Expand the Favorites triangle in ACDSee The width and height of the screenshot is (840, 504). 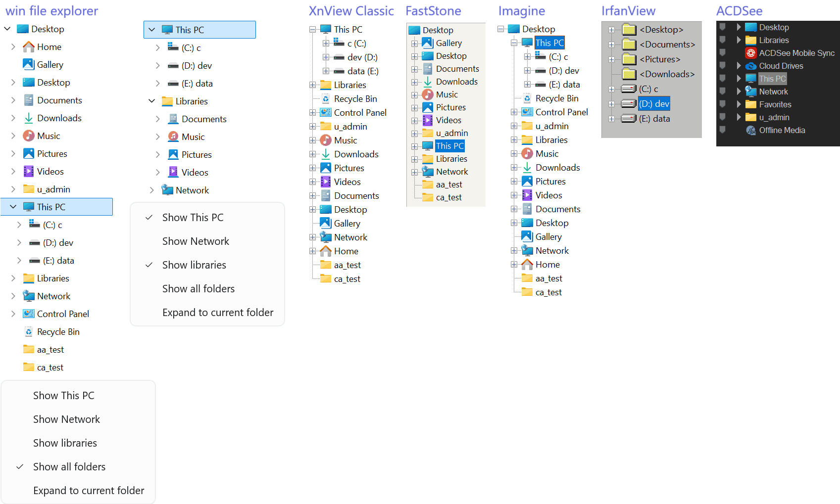739,104
